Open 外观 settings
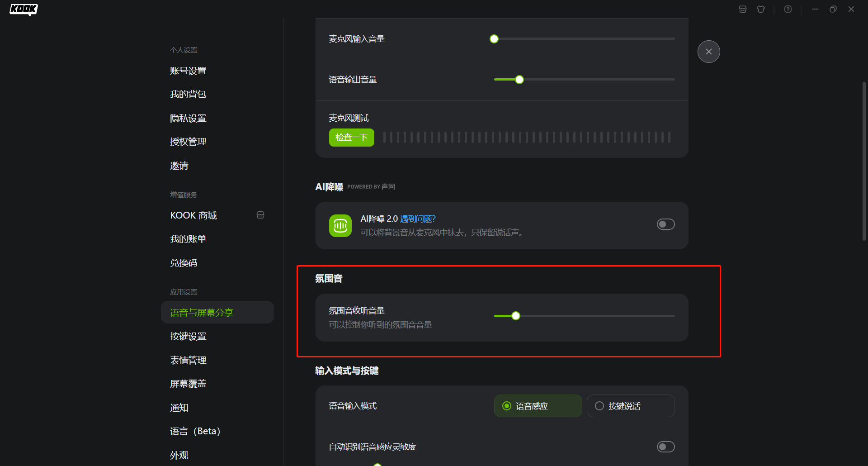The width and height of the screenshot is (868, 466). click(x=217, y=455)
